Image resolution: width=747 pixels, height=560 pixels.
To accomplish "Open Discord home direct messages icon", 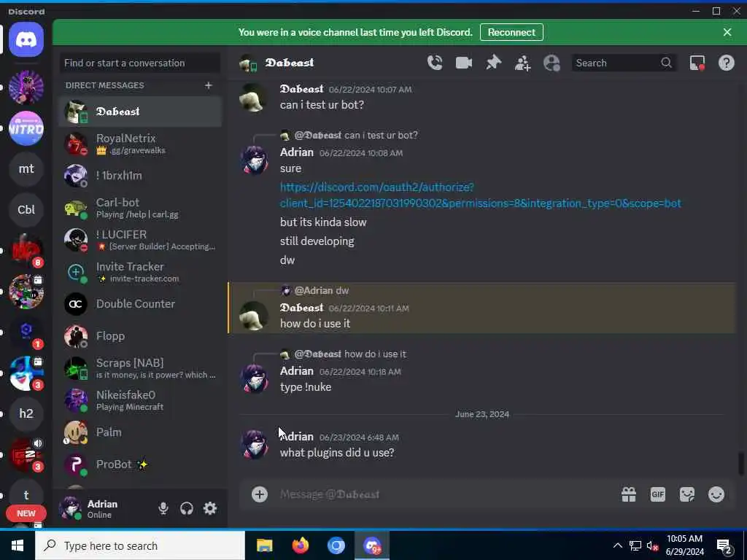I will pyautogui.click(x=26, y=39).
